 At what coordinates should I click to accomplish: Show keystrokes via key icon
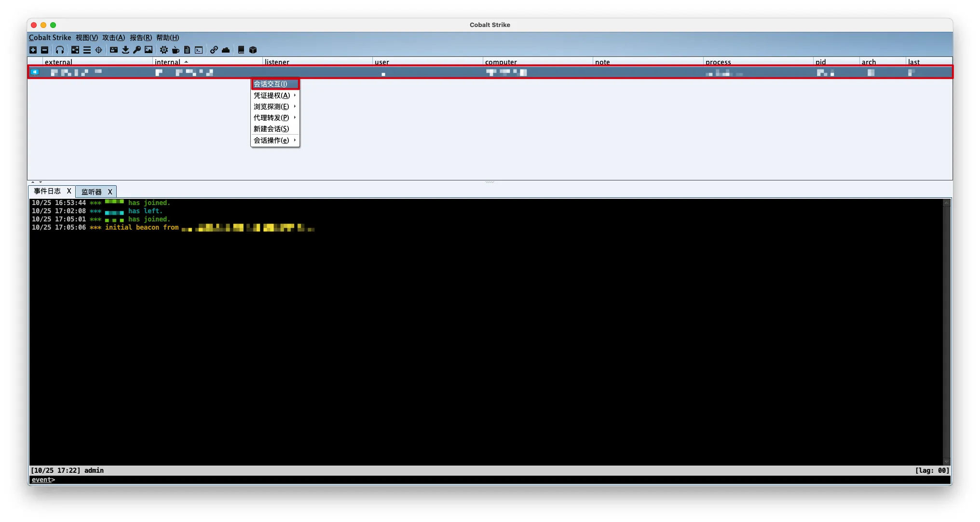(137, 50)
